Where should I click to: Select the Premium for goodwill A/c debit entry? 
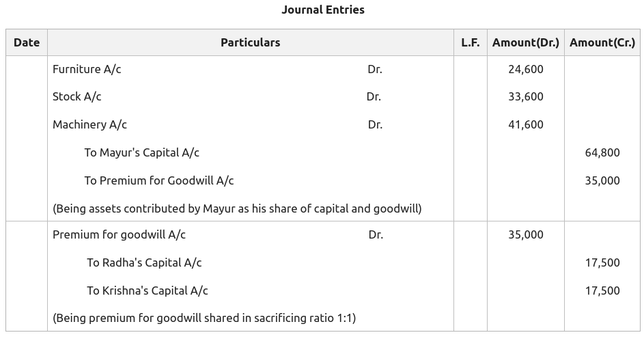[x=119, y=234]
